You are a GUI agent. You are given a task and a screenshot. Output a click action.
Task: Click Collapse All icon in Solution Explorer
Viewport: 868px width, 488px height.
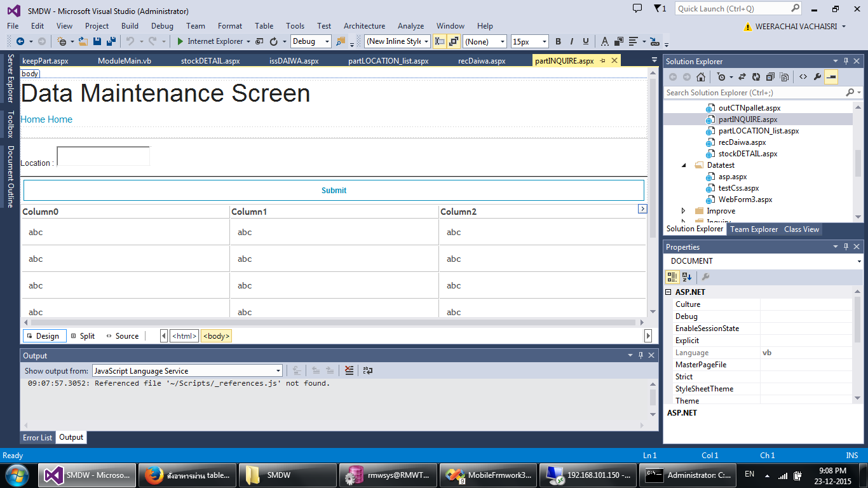click(770, 77)
